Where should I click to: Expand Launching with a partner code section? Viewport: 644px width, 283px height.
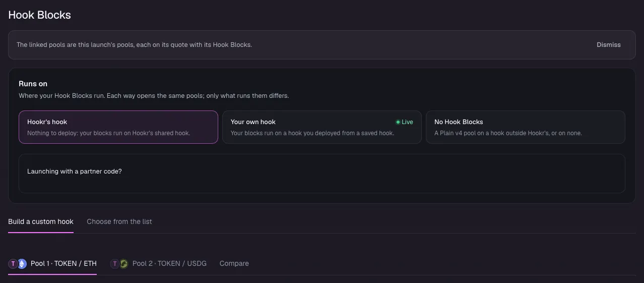(x=322, y=173)
